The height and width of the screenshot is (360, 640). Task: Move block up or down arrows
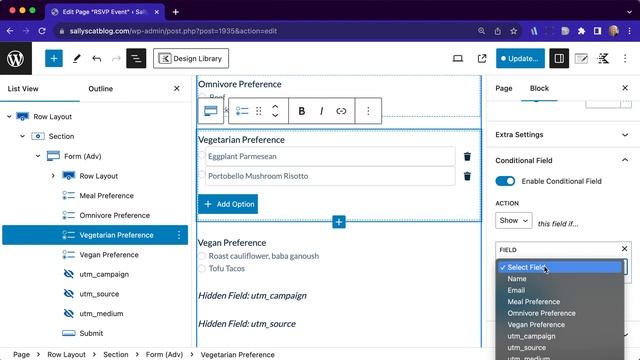[275, 111]
